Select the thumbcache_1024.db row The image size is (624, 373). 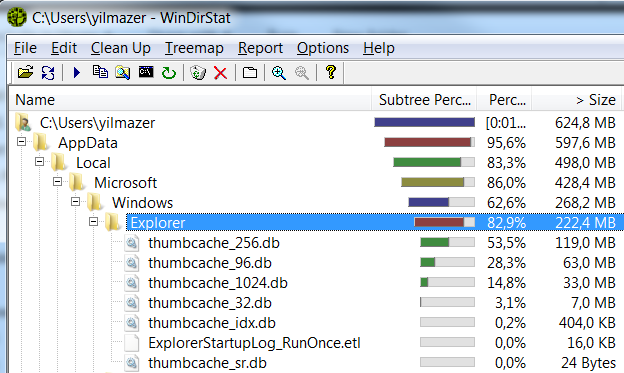pos(218,283)
